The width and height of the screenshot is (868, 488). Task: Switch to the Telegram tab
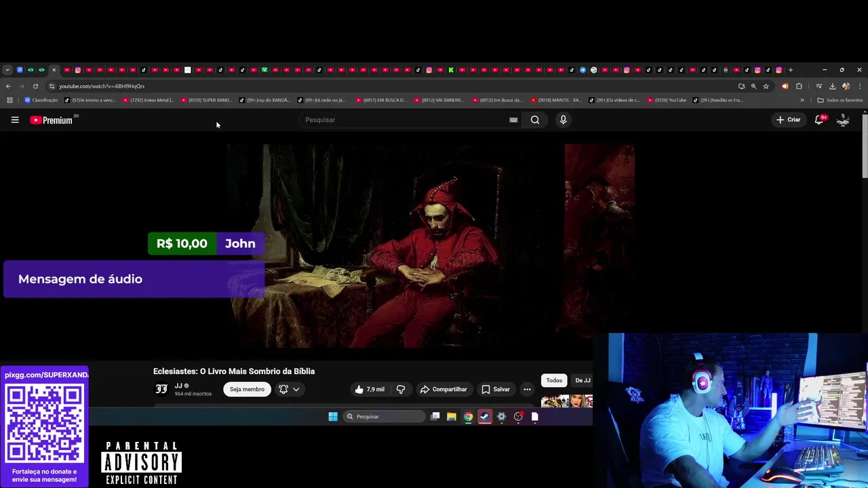pyautogui.click(x=583, y=70)
